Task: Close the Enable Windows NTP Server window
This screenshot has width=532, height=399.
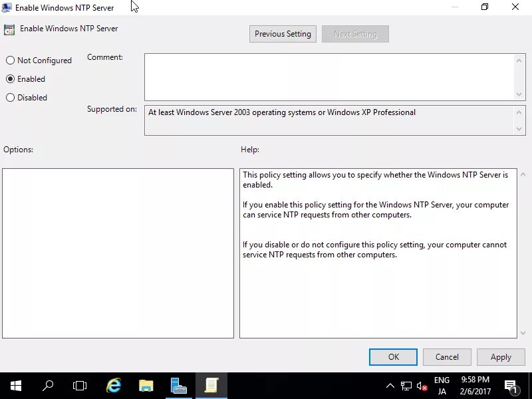Action: (515, 7)
